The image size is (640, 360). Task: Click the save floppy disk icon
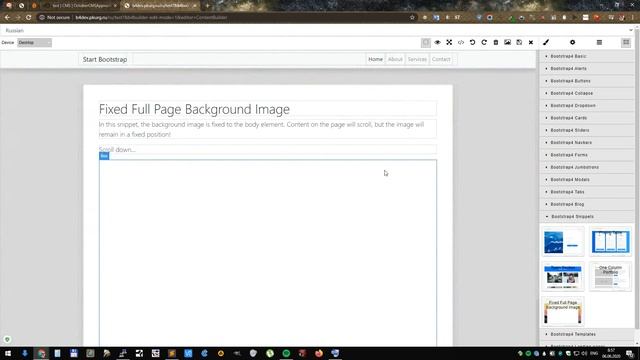click(x=519, y=42)
